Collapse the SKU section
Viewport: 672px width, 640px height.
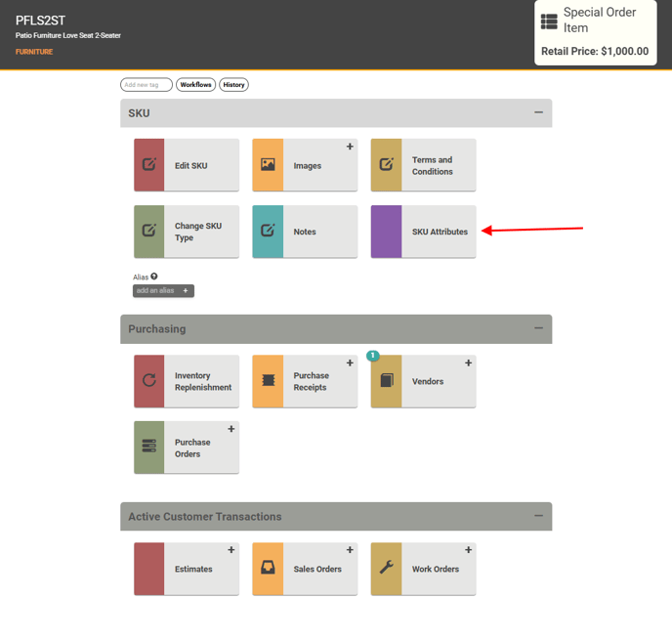click(x=538, y=113)
